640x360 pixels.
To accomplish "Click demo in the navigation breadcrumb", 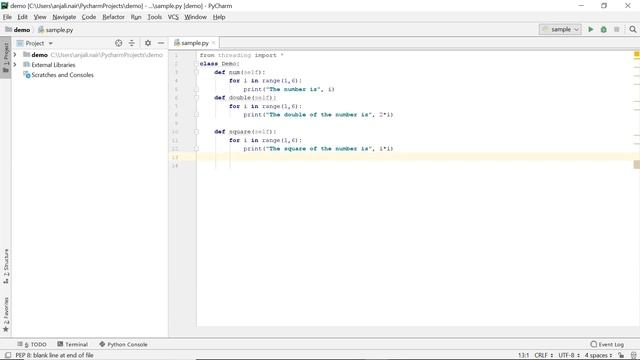I will coord(18,30).
